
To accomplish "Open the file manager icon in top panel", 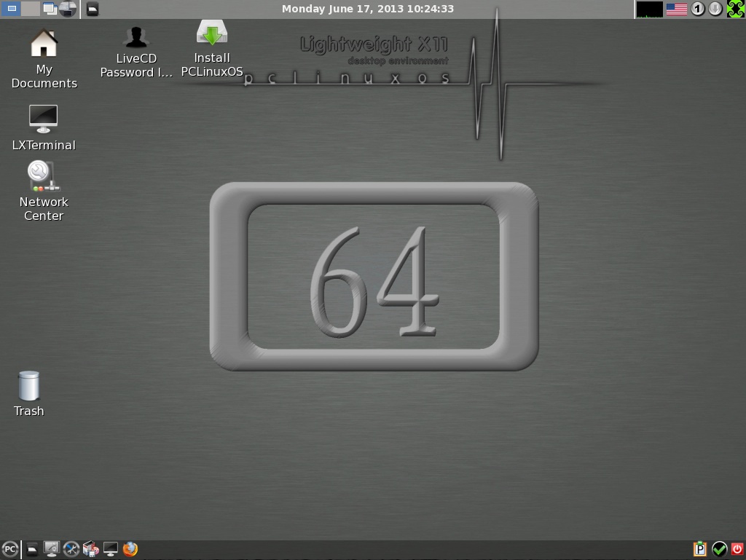I will [x=93, y=9].
